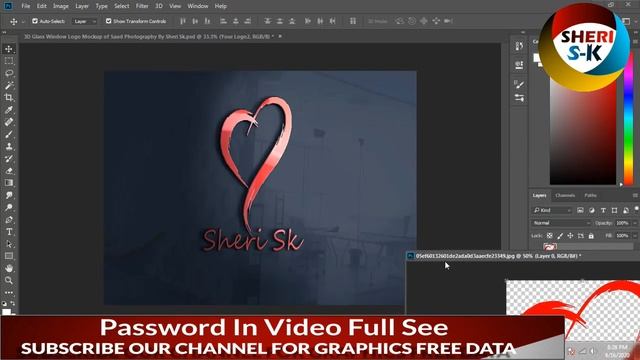Open the Window menu

point(198,6)
